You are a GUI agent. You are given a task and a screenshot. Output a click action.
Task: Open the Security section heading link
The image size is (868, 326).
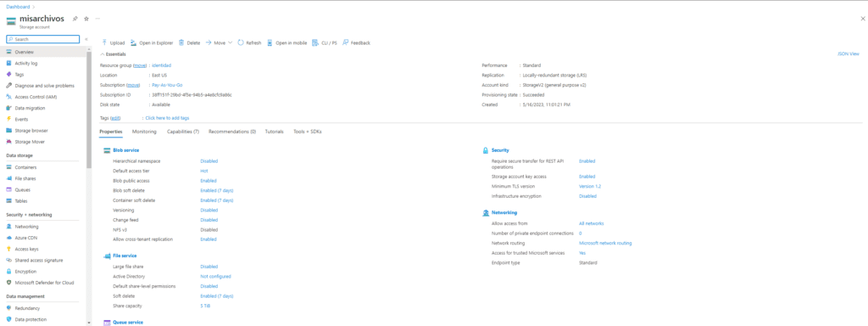pos(500,150)
